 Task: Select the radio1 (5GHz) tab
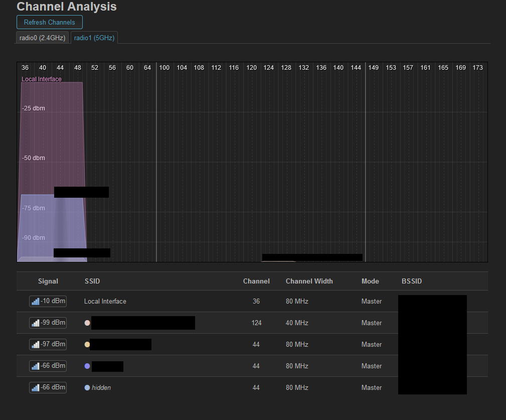click(94, 38)
